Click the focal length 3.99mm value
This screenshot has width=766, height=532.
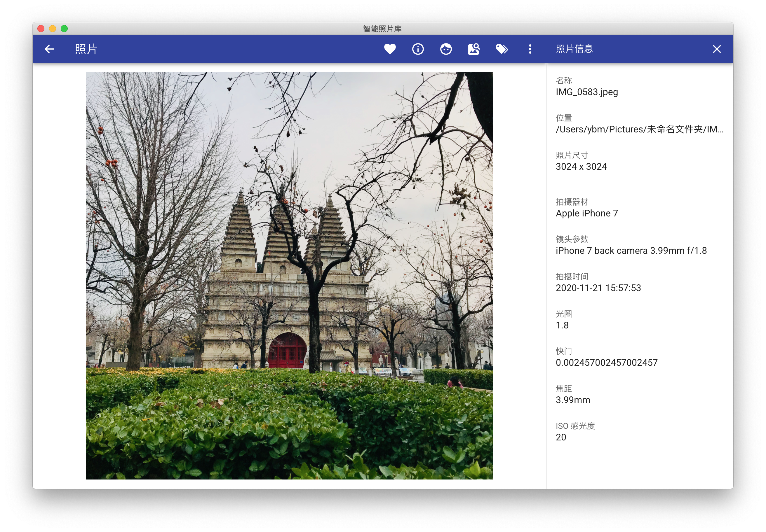(x=572, y=400)
